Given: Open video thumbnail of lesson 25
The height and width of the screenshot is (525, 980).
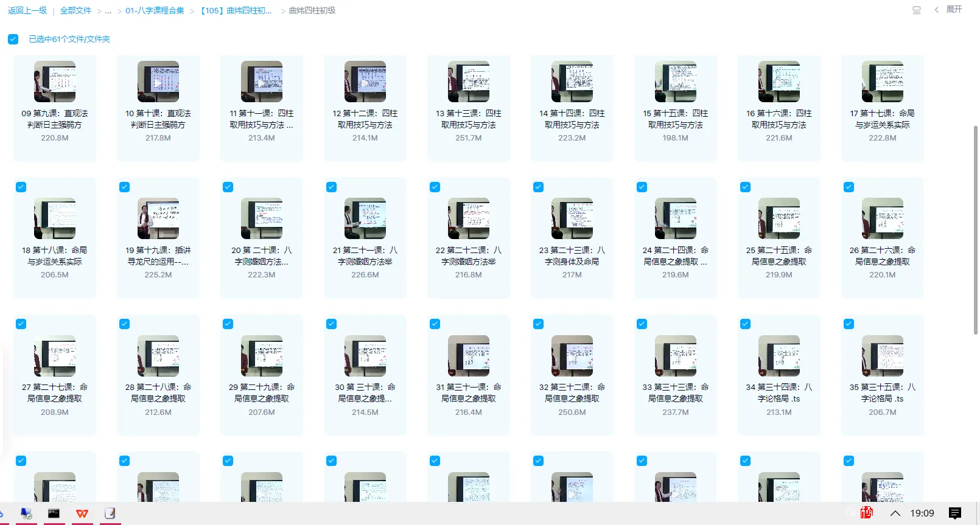Looking at the screenshot, I should 779,218.
